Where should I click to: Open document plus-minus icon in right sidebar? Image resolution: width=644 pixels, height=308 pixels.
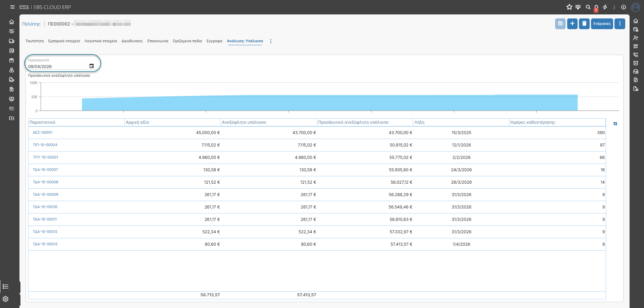click(x=636, y=80)
